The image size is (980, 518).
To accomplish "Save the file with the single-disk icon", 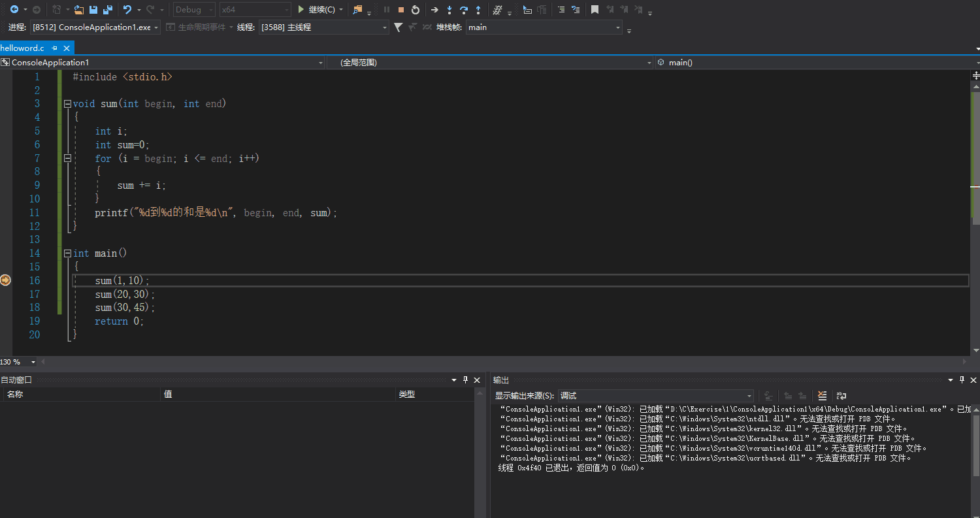I will pos(93,10).
